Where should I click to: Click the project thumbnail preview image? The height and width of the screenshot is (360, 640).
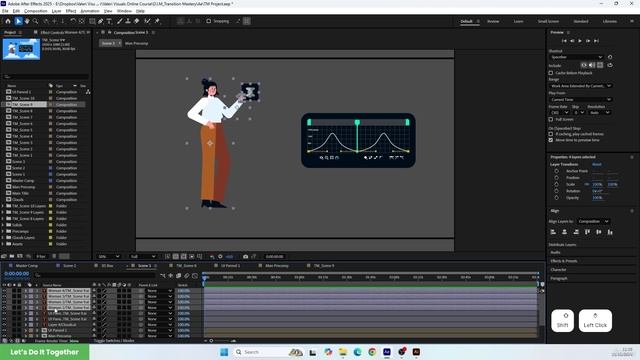pos(22,49)
